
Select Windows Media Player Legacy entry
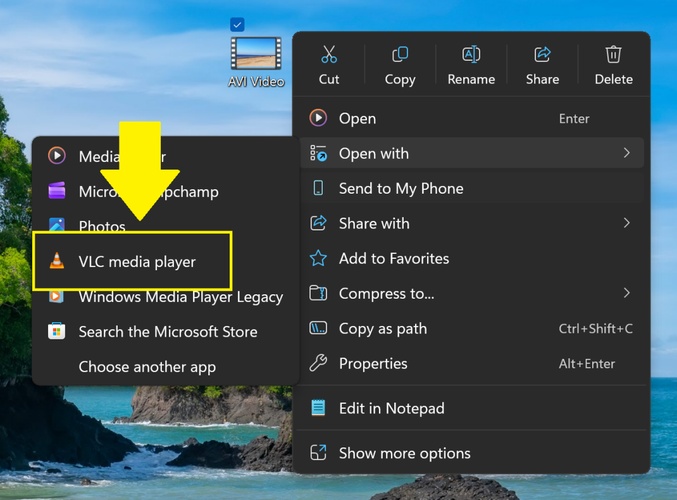click(x=166, y=297)
